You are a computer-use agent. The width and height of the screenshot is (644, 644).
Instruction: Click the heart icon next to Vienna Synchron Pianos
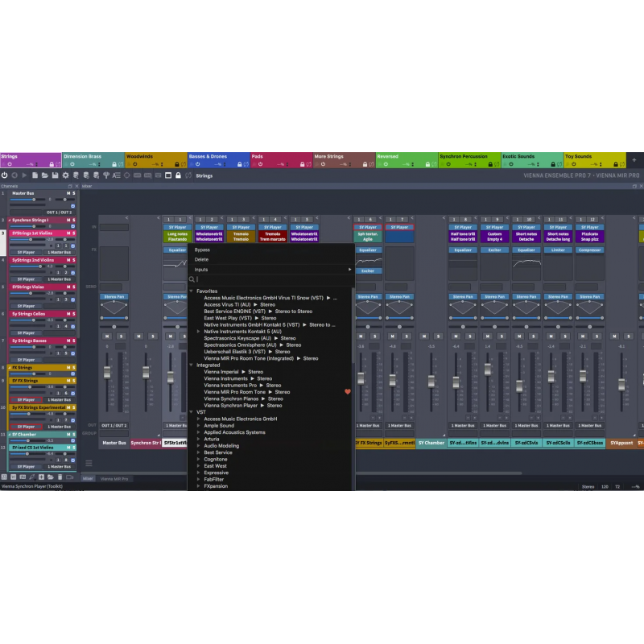345,392
